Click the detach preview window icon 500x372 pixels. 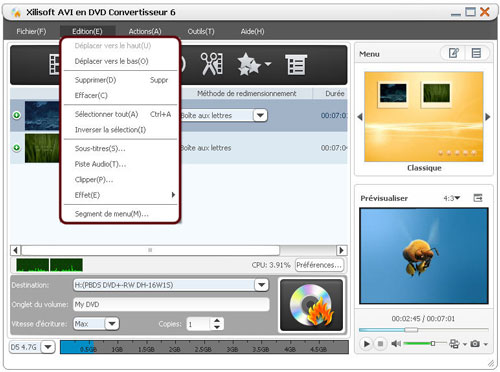pos(478,198)
